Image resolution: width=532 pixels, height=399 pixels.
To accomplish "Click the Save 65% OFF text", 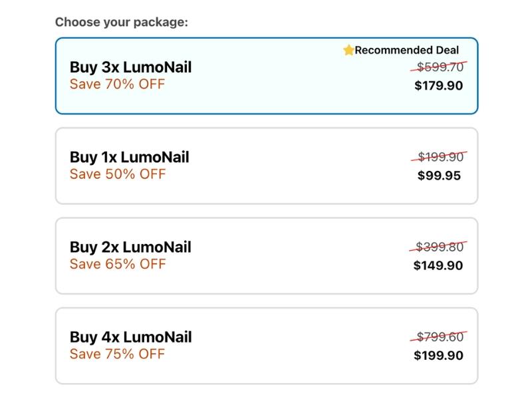I will coord(118,264).
